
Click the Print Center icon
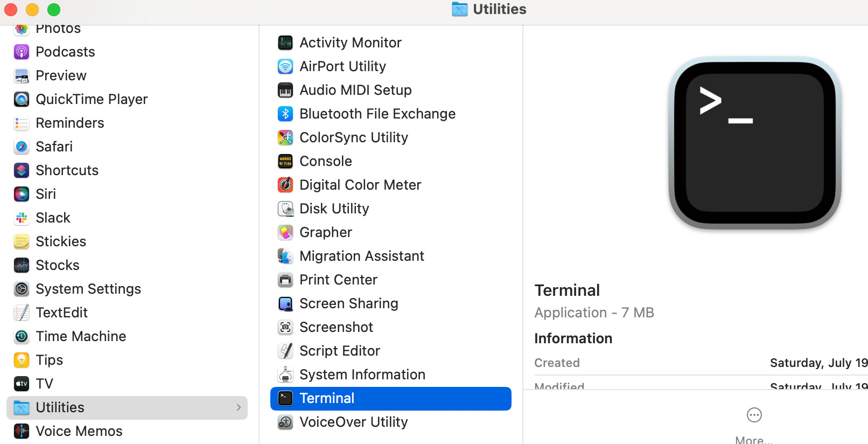(x=285, y=280)
